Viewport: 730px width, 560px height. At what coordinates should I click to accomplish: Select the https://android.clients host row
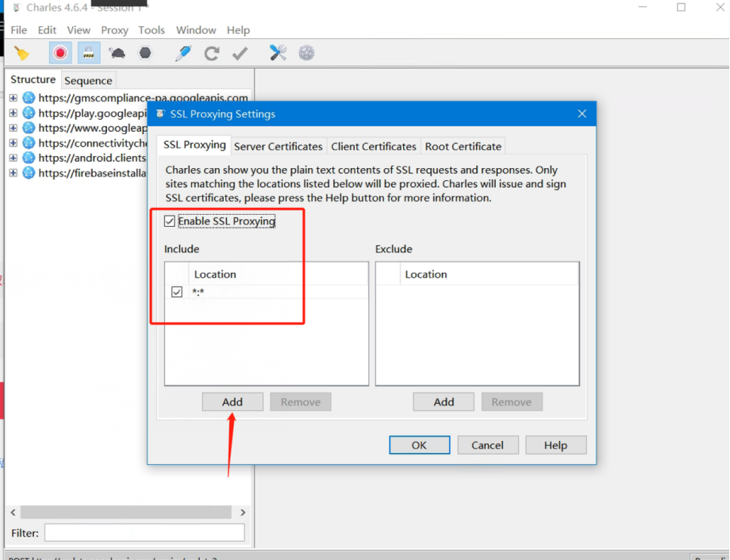pos(93,158)
